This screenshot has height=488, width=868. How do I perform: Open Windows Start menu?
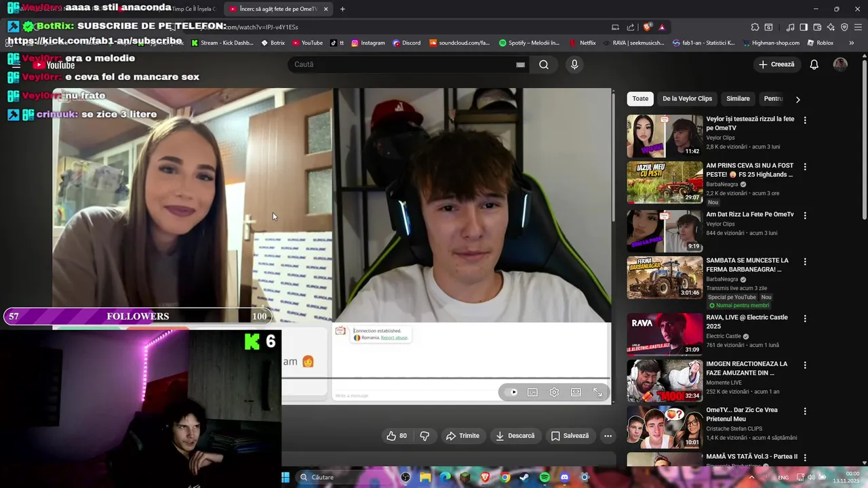(285, 477)
